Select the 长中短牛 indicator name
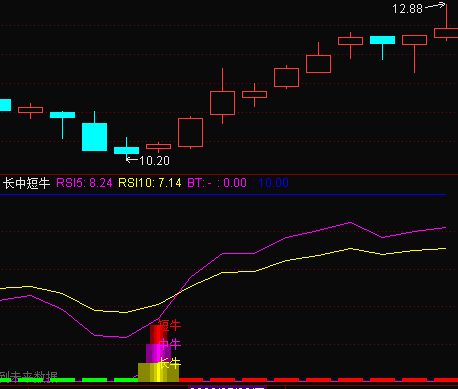This screenshot has width=458, height=389. (x=26, y=183)
